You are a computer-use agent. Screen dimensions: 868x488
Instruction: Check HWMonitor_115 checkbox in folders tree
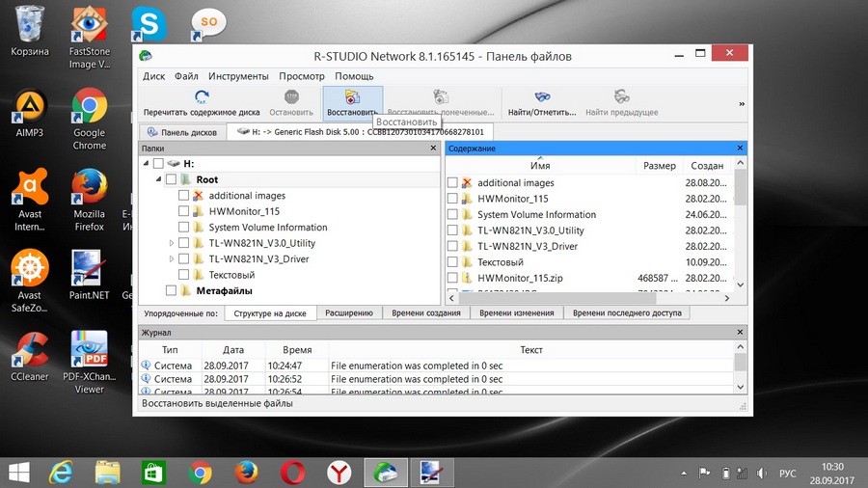click(184, 211)
